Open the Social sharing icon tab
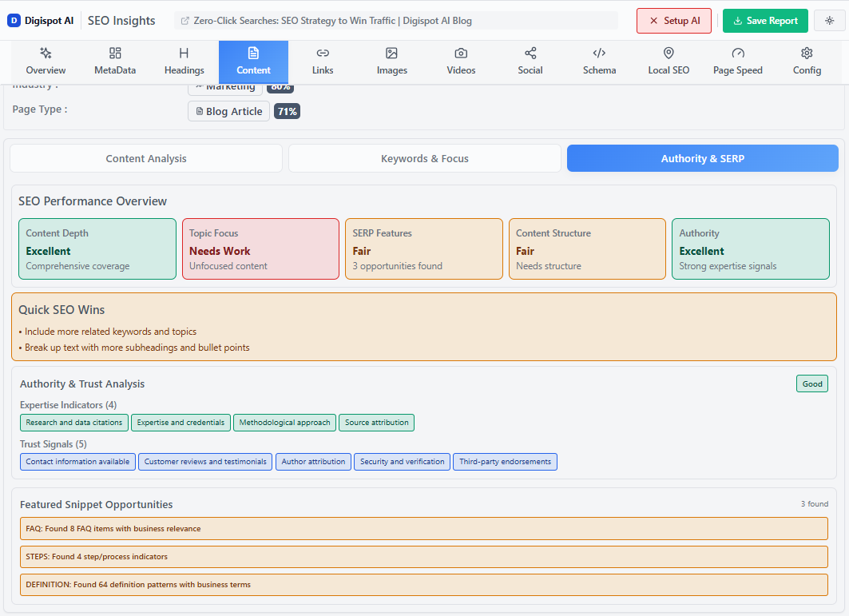Viewport: 849px width, 616px height. 530,54
